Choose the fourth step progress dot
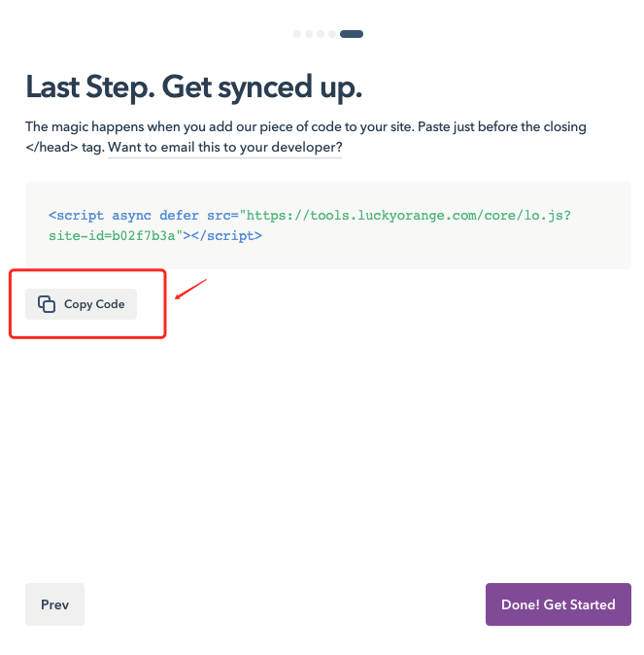644x655 pixels. point(332,34)
